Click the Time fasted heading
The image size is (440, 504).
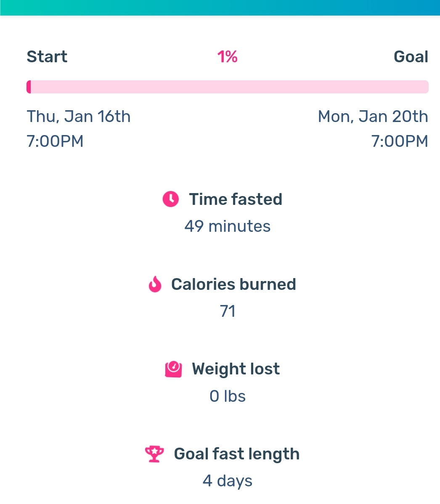coord(236,199)
